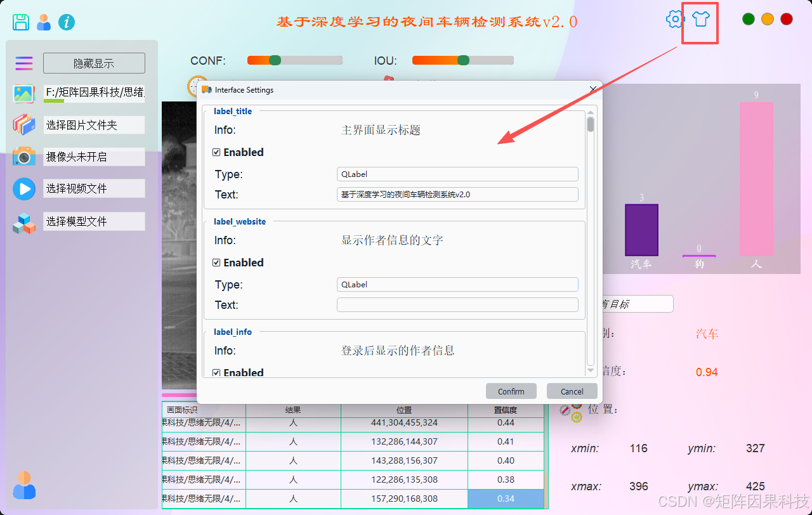The width and height of the screenshot is (812, 515).
Task: Click the cell 157,290,168,308
Action: [x=404, y=499]
